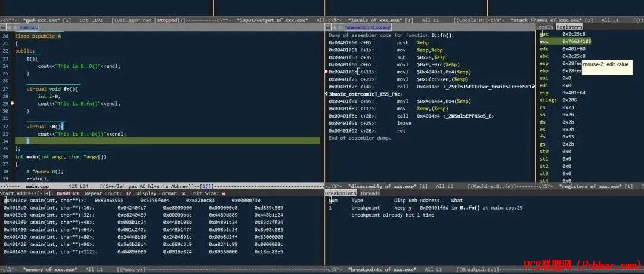Click source line 28 'int i=0;'
Viewport: 644px width, 274px height.
tap(49, 97)
